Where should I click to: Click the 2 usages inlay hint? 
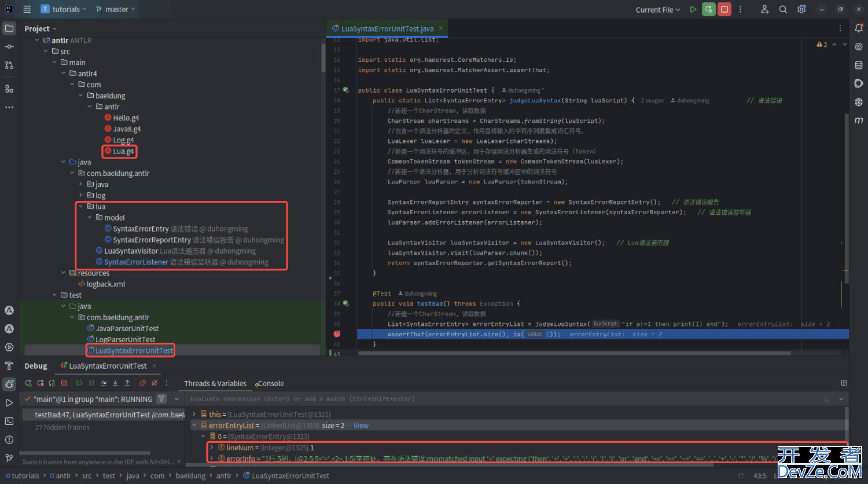tap(652, 101)
